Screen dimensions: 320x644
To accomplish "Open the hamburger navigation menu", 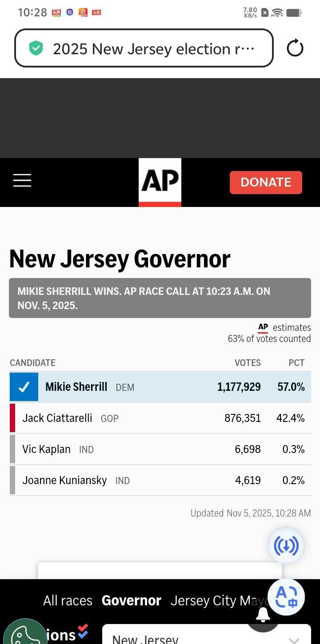I will coord(22,180).
